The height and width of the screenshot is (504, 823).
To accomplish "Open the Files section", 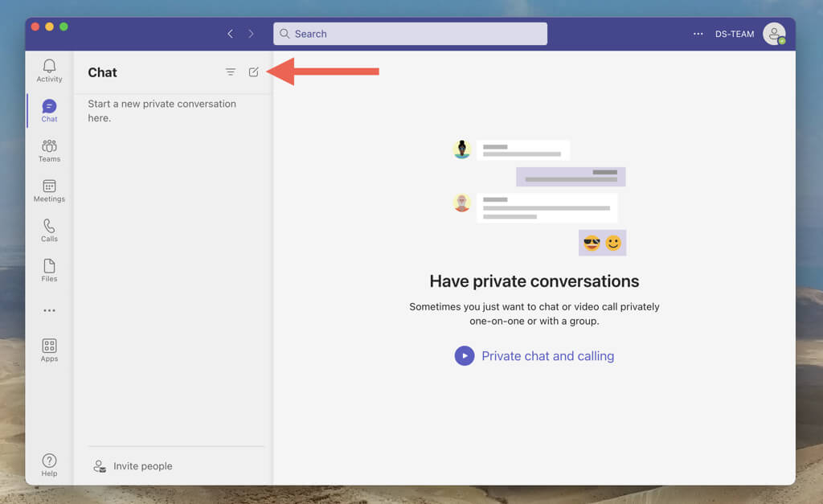I will coord(49,270).
